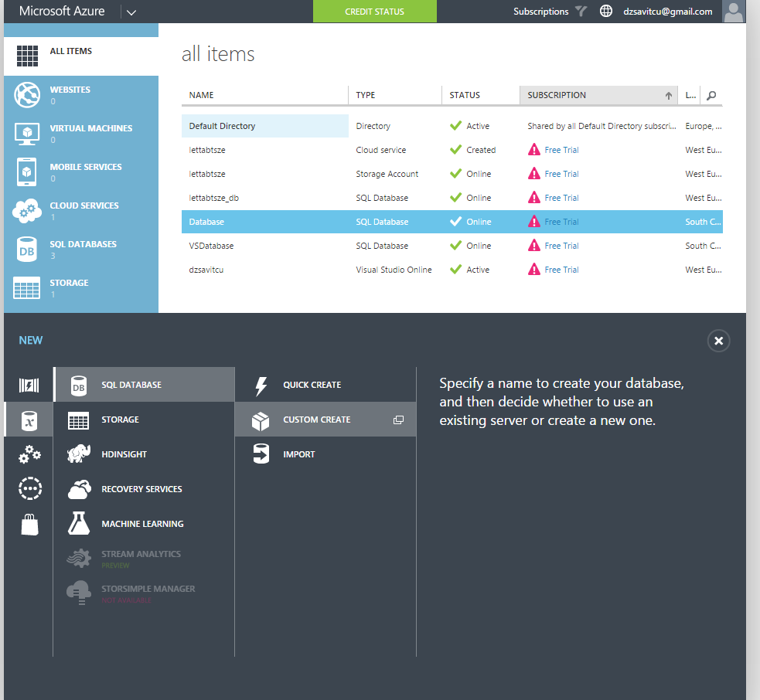Open Free Trial link for the lettabtsze Cloud service
The width and height of the screenshot is (760, 700).
click(561, 150)
